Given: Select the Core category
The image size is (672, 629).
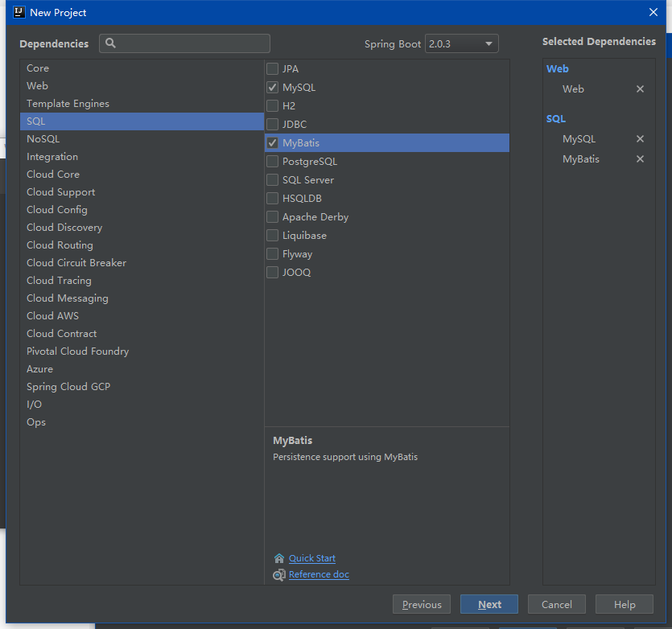Looking at the screenshot, I should 142,68.
